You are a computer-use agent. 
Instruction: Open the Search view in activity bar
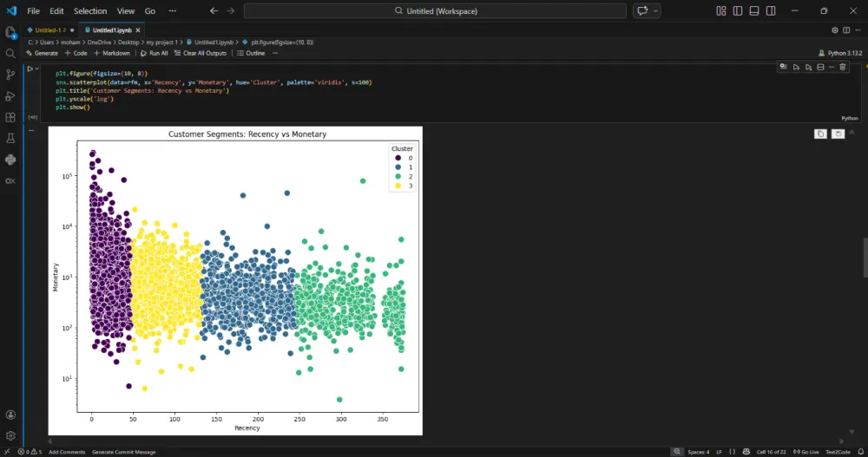pos(10,54)
